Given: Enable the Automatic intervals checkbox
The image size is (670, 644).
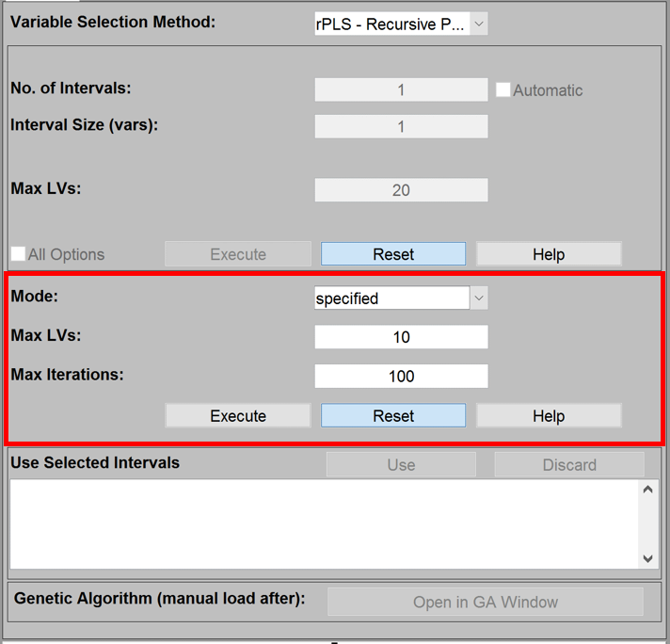Looking at the screenshot, I should pyautogui.click(x=503, y=90).
